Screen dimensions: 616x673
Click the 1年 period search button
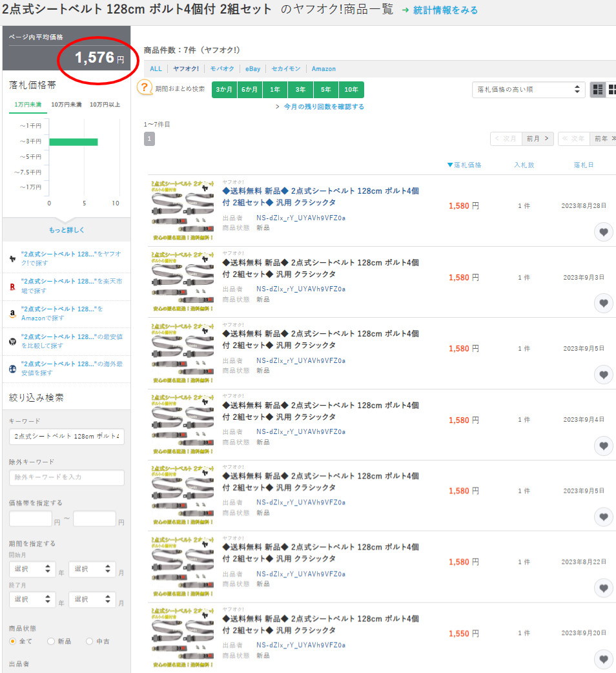(275, 90)
